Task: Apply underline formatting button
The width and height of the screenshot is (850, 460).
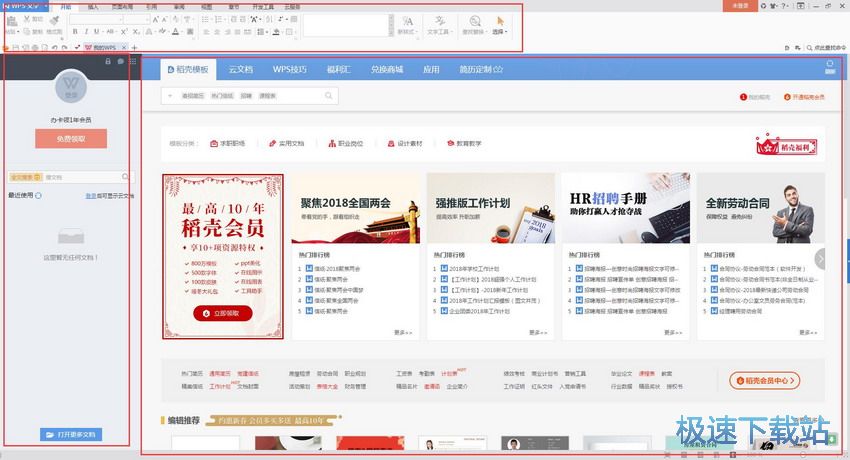Action: pos(96,32)
